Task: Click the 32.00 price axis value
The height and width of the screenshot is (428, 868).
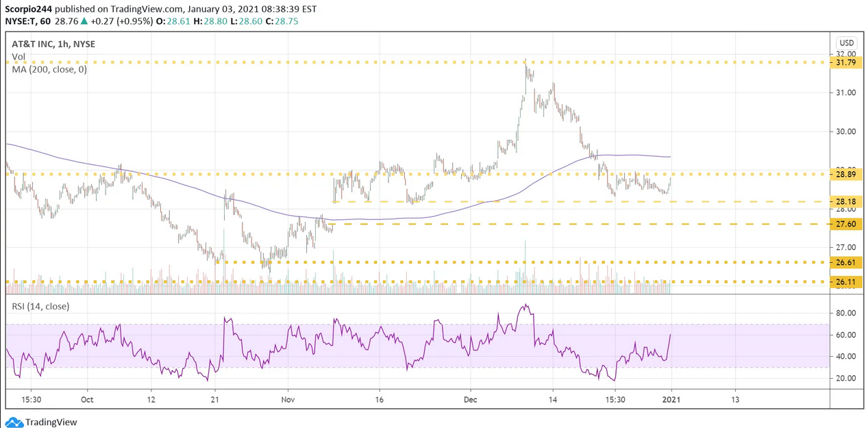Action: pos(846,53)
